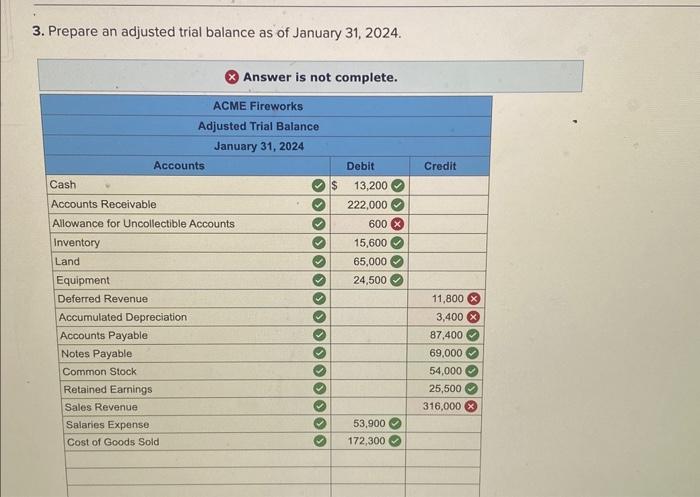Click the green check beside 53,900 debit value
Screen dimensions: 700x497
click(x=395, y=423)
